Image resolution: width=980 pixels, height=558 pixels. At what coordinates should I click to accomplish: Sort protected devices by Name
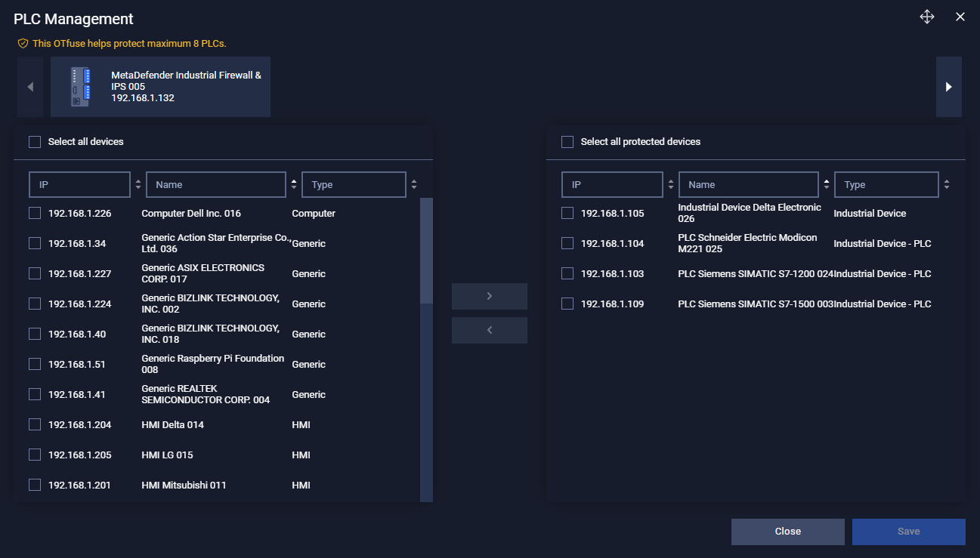tap(827, 184)
